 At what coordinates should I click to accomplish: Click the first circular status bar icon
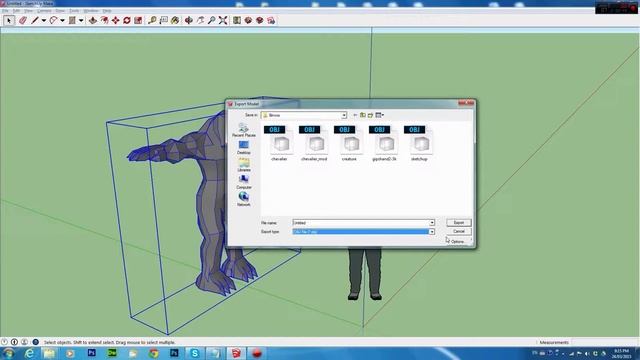(x=4, y=342)
